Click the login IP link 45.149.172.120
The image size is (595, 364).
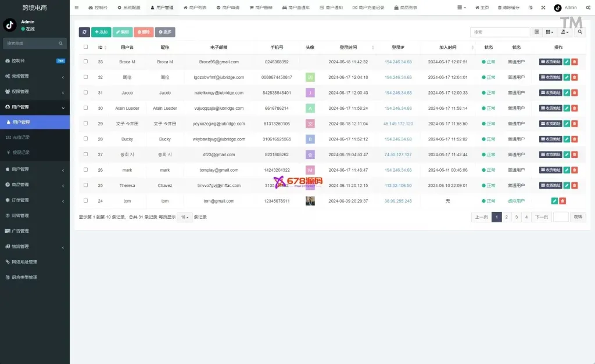[398, 124]
